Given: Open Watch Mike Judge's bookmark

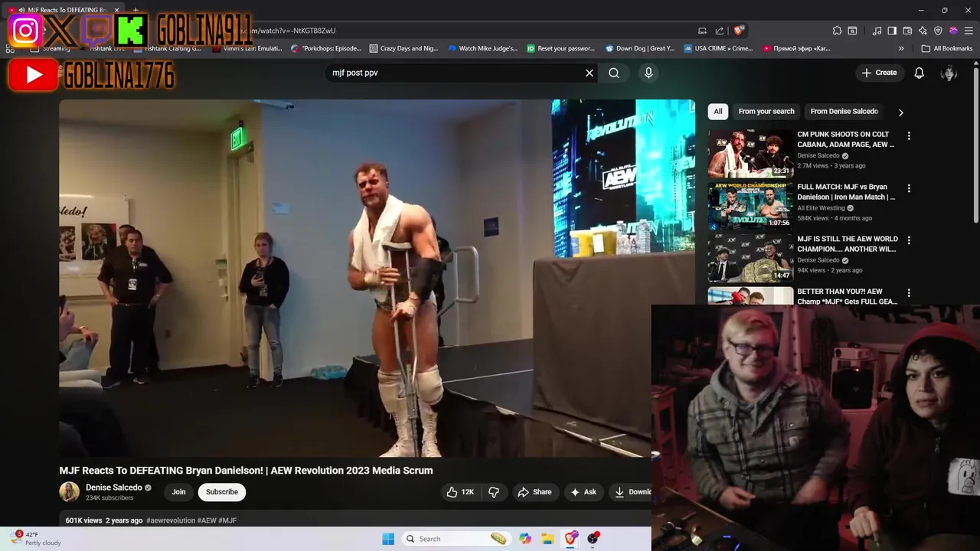Looking at the screenshot, I should [482, 48].
